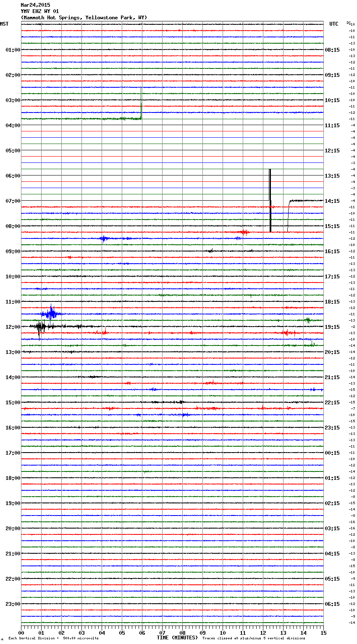Viewport: 357px width, 644px height.
Task: Click the 20:15 UTC time label
Action: pos(332,352)
